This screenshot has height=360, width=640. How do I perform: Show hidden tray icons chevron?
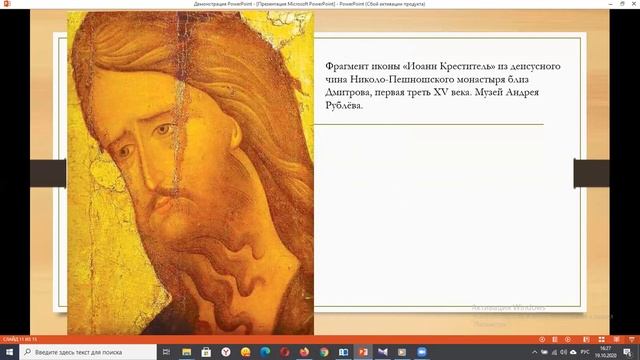(x=535, y=352)
